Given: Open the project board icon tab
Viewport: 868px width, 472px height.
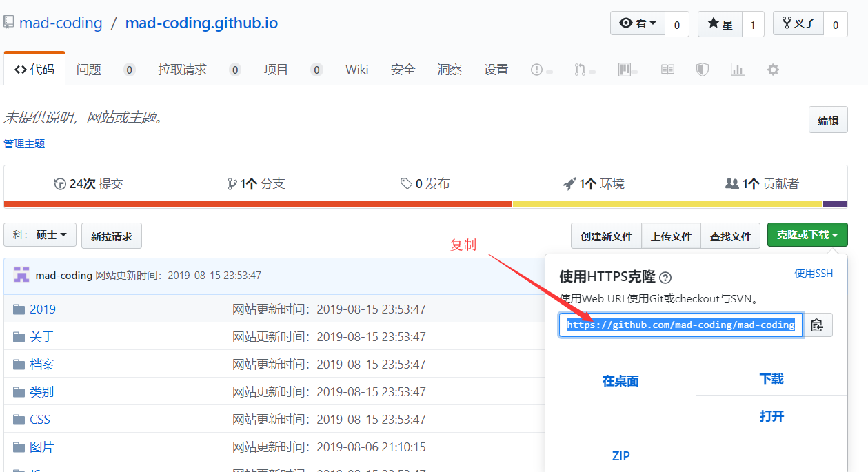Looking at the screenshot, I should pyautogui.click(x=627, y=70).
